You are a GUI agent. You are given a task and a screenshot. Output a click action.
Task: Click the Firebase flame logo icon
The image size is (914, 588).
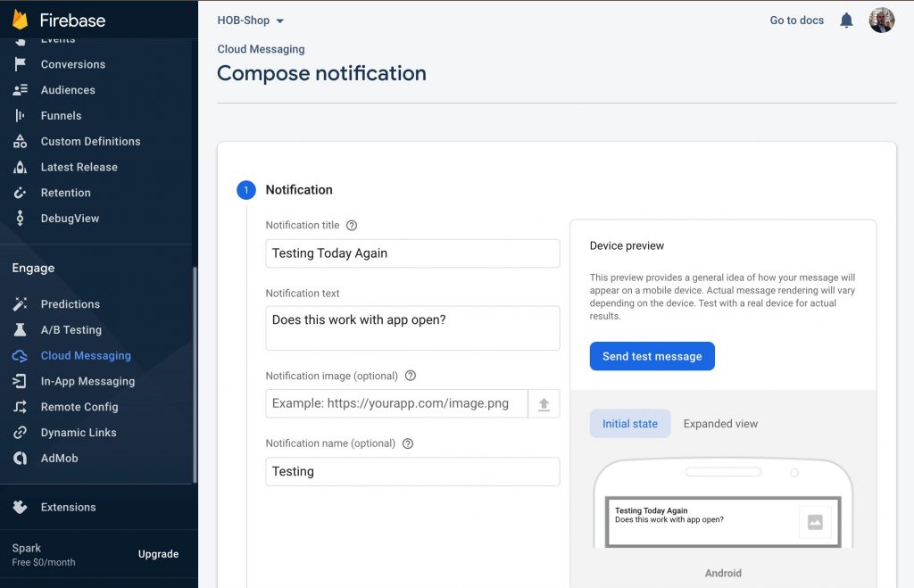[20, 20]
